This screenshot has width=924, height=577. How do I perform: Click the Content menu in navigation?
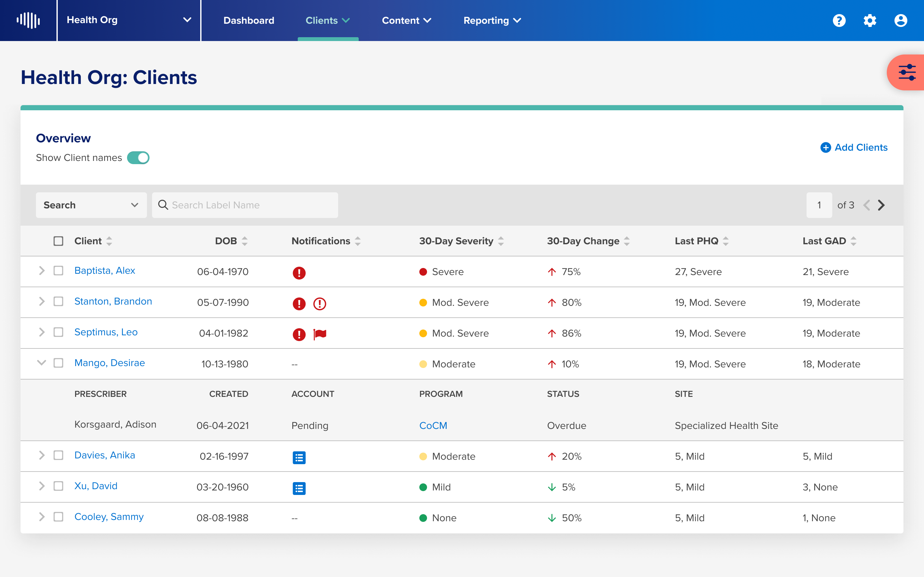point(405,20)
